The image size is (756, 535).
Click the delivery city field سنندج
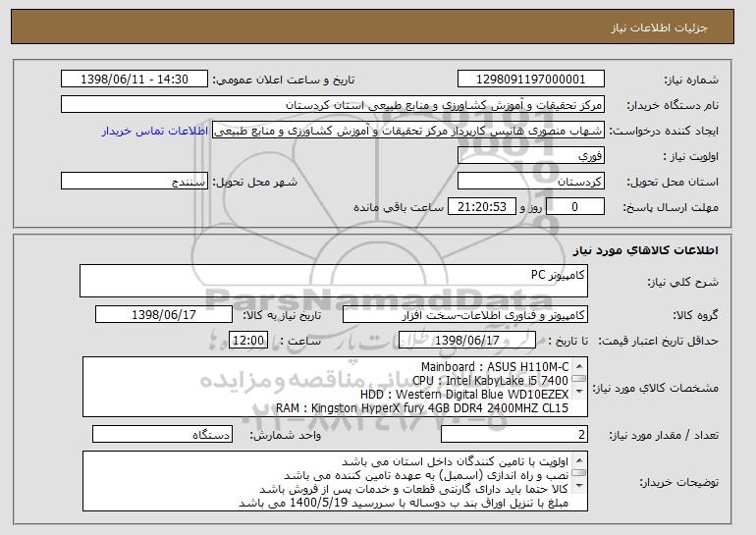click(135, 182)
